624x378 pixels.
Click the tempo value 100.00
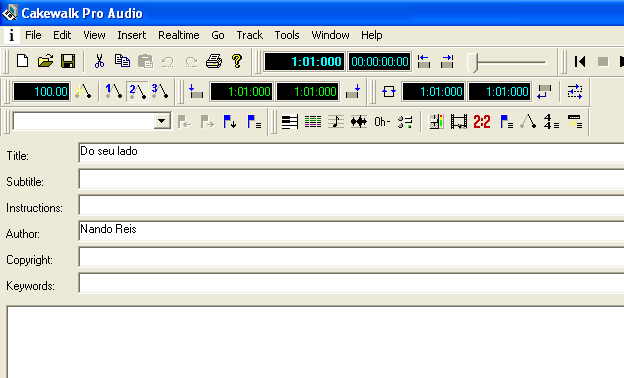(x=42, y=92)
